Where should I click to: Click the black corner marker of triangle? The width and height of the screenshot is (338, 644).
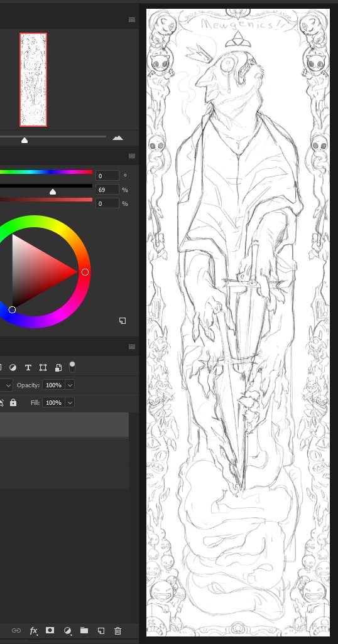12,309
